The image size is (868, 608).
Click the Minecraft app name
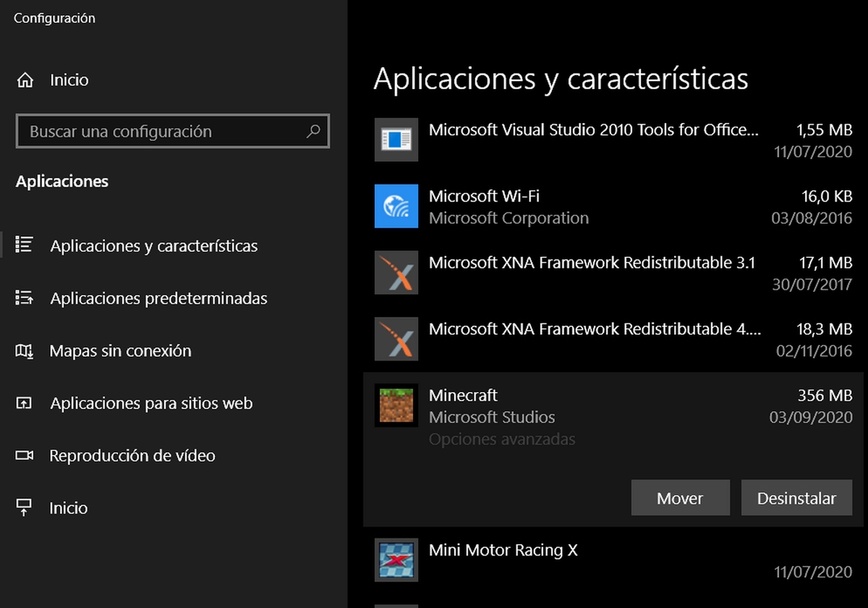[463, 395]
